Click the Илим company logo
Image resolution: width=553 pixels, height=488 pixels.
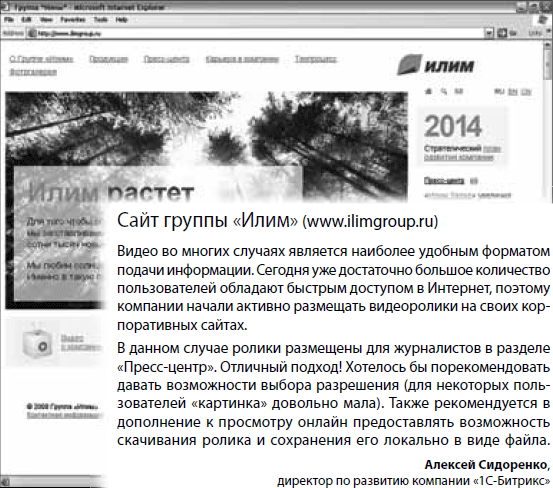pyautogui.click(x=436, y=65)
